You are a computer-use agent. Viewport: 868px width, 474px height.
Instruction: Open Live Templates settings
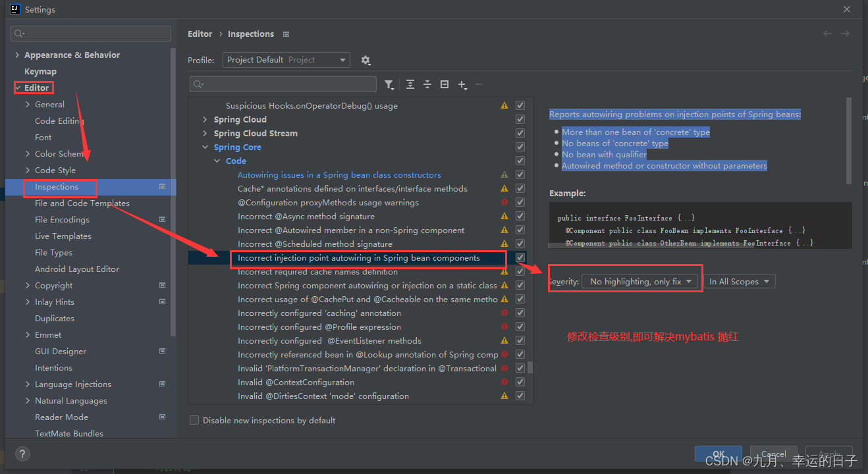pyautogui.click(x=63, y=236)
